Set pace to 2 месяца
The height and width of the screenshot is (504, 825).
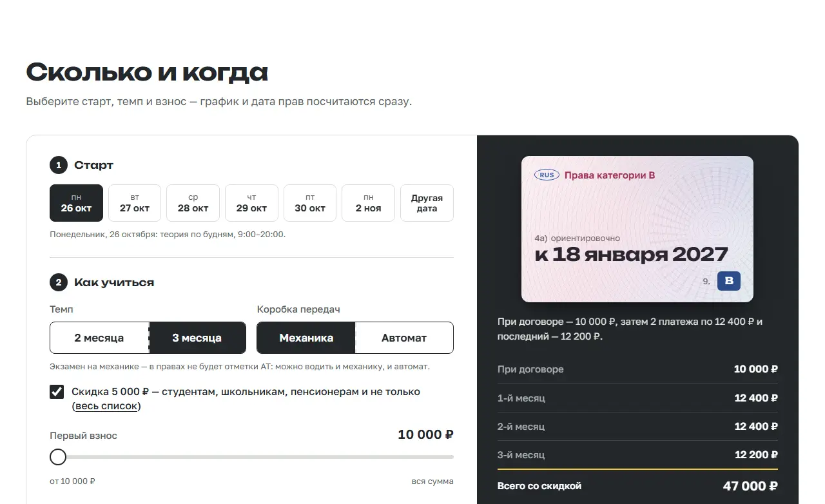[x=99, y=338]
